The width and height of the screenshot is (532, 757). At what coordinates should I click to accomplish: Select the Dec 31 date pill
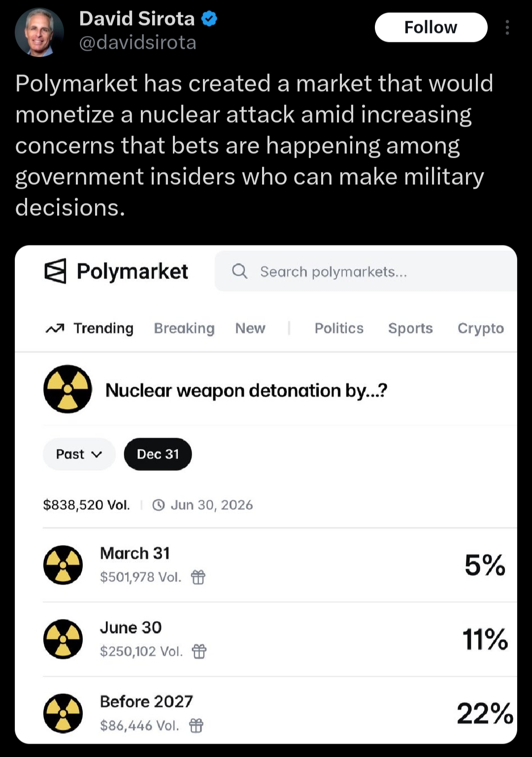(x=158, y=454)
